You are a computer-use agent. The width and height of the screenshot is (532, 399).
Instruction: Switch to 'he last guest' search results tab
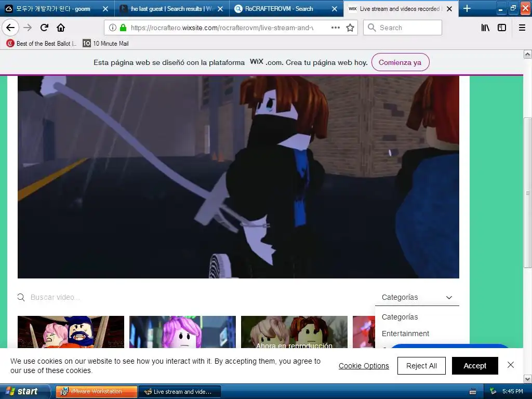[171, 9]
